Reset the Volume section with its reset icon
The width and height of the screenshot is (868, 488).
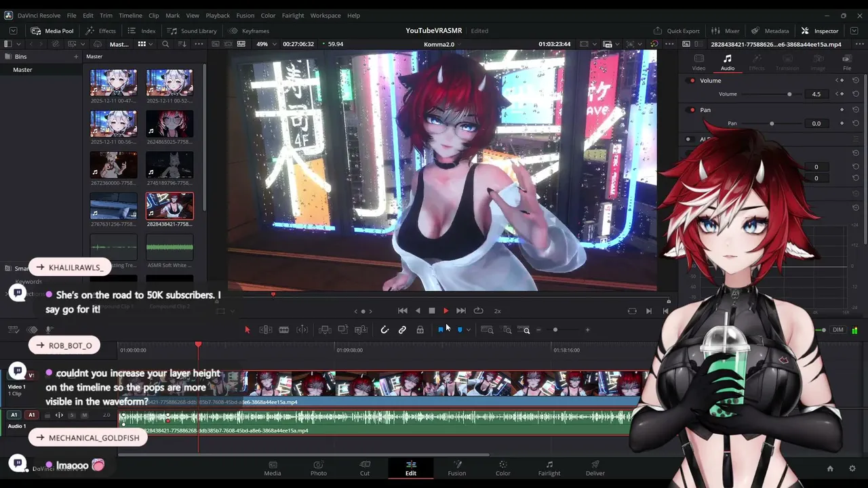[856, 81]
